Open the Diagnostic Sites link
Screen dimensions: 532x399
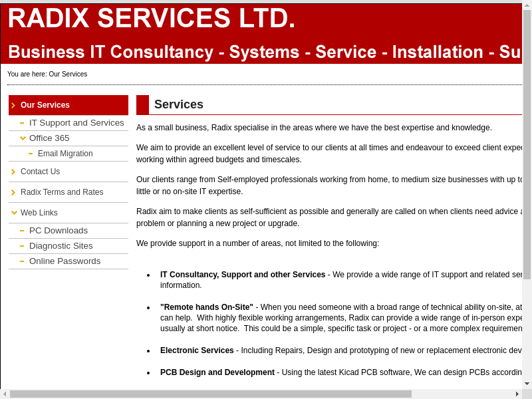(61, 246)
